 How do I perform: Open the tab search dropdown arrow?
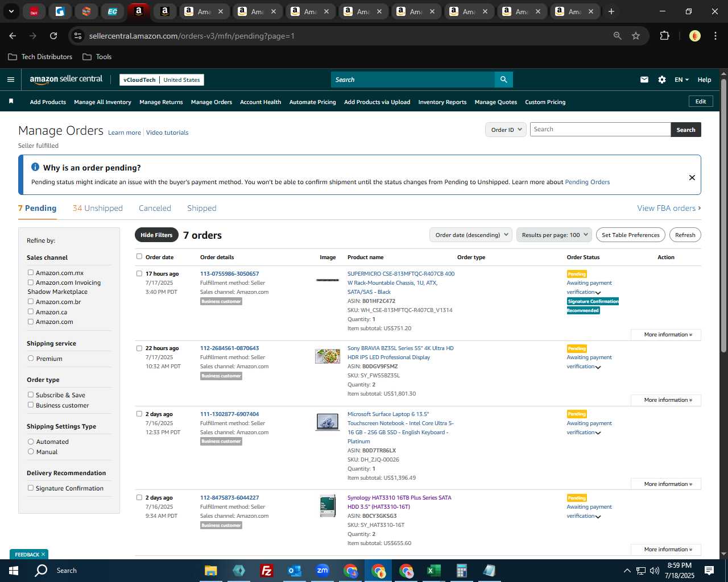(11, 11)
